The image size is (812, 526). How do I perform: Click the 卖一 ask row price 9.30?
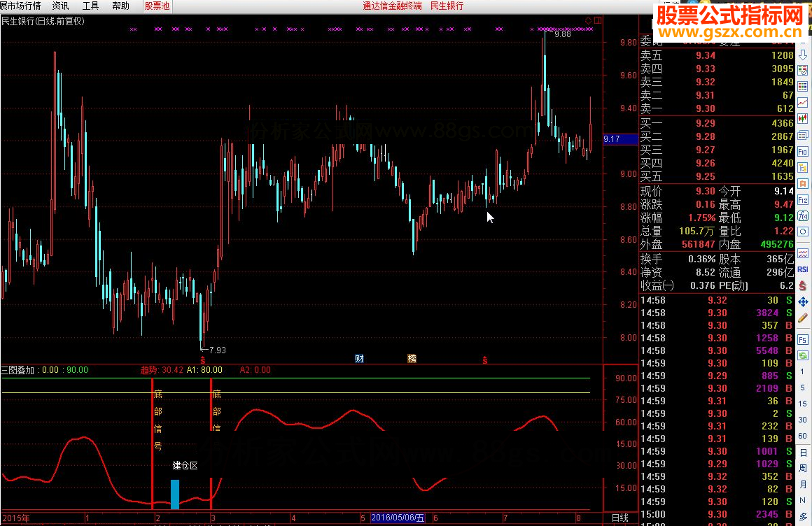coord(706,108)
